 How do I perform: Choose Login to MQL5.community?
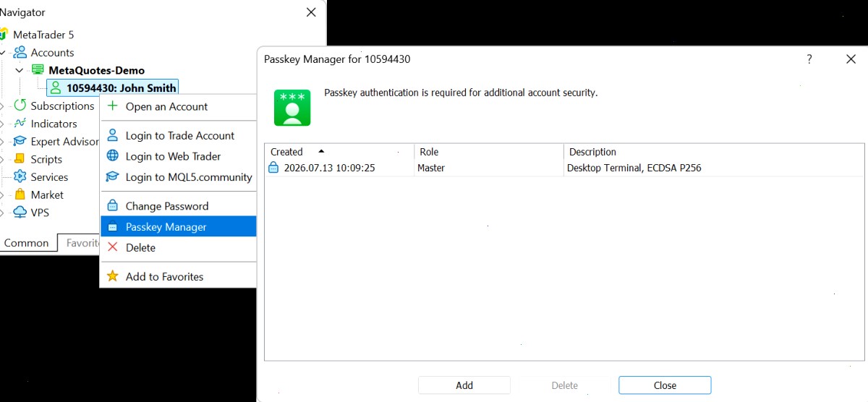point(179,177)
